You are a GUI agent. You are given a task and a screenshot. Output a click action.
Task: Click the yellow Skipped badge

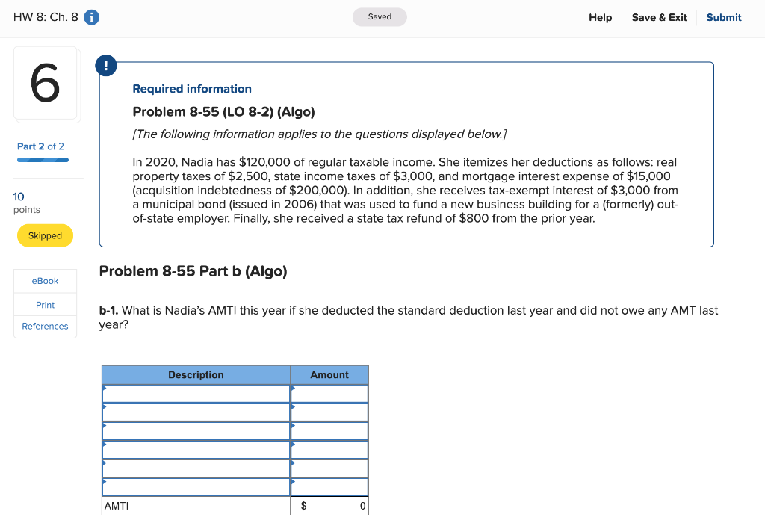[45, 235]
